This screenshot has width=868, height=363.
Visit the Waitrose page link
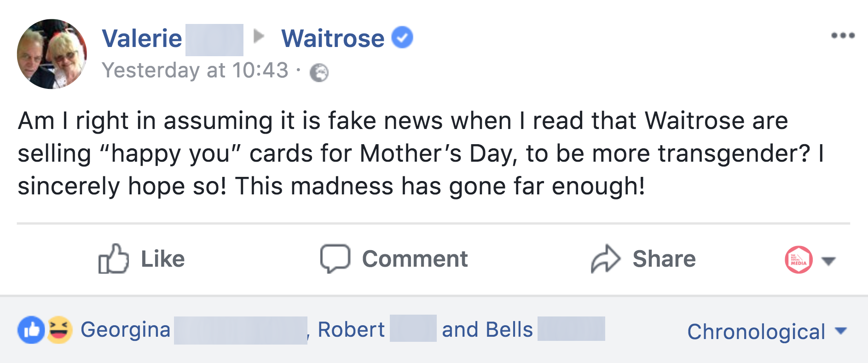[333, 38]
